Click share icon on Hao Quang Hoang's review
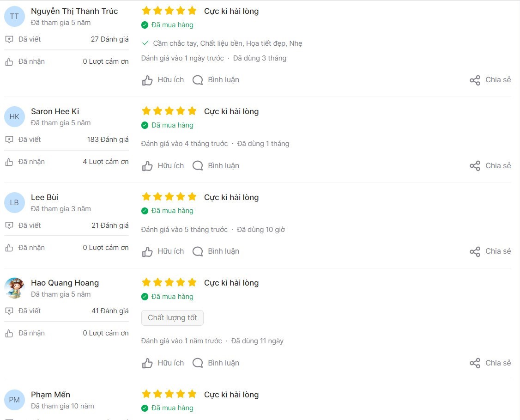 coord(475,363)
